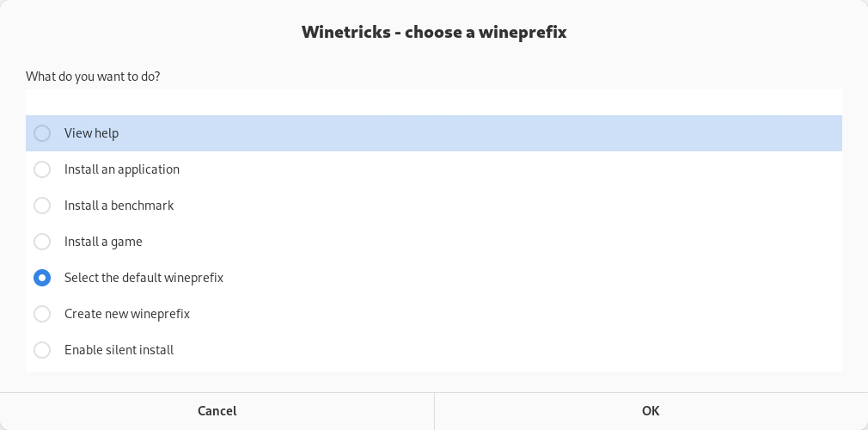Confirm the choice with the OK button
Viewport: 868px width, 430px height.
651,411
